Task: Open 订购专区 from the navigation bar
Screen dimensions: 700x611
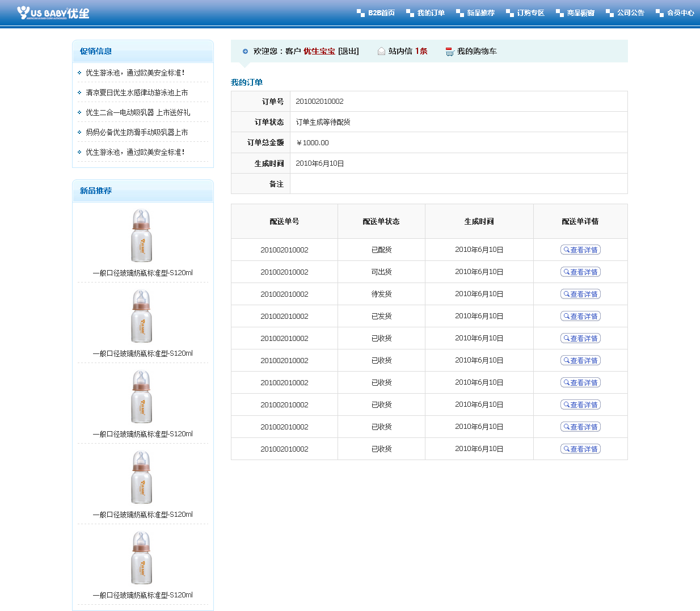Action: (x=530, y=13)
